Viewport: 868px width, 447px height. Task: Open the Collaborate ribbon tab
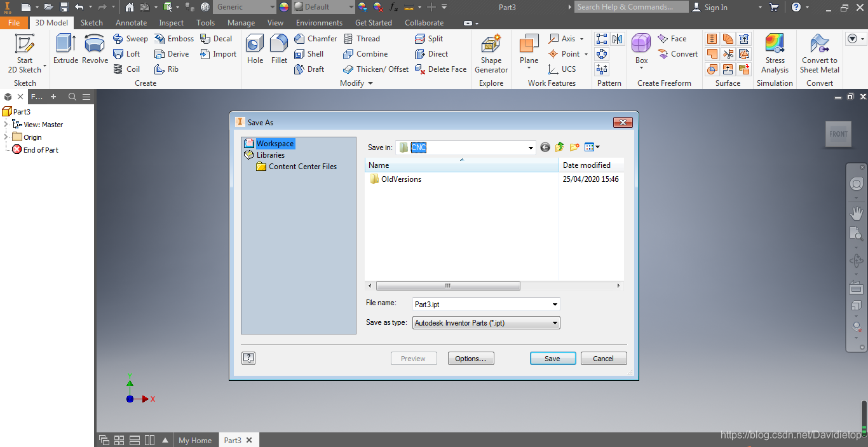pos(424,22)
